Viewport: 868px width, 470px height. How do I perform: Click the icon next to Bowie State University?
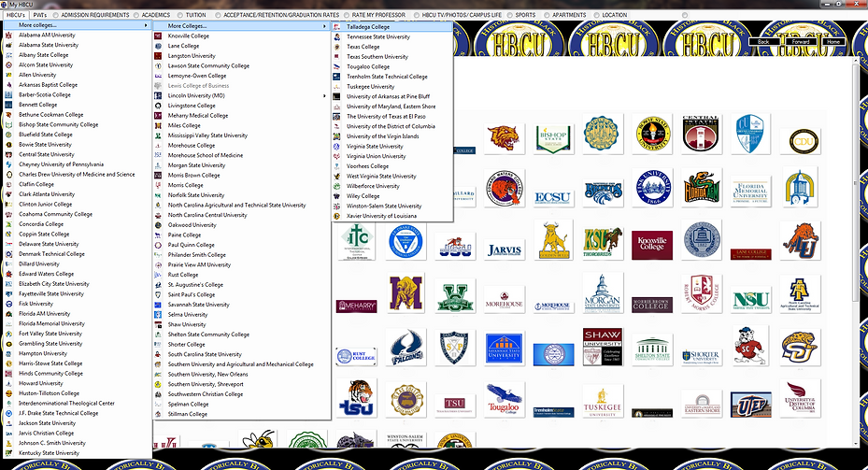point(8,145)
